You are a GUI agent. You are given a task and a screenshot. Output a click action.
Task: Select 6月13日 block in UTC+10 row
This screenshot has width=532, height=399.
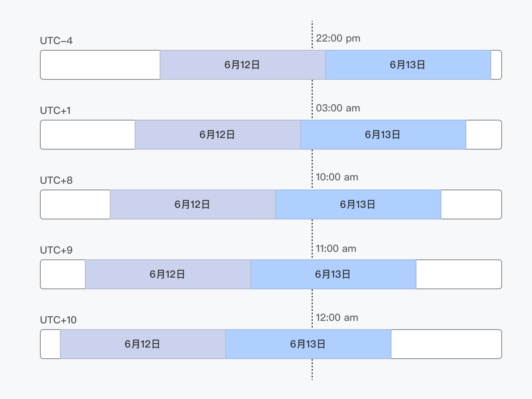coord(308,344)
